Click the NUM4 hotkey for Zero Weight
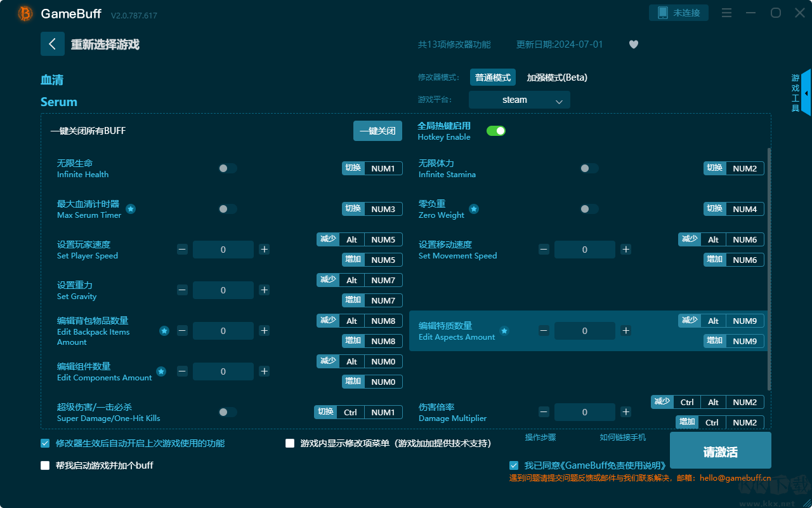This screenshot has height=508, width=812. (x=745, y=209)
